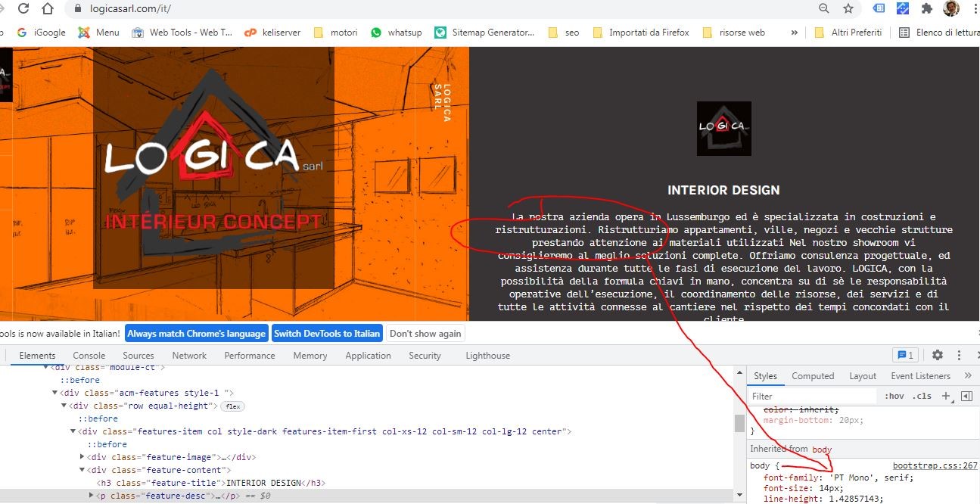Viewport: 980px width, 504px height.
Task: Open the DevTools issues counter badge
Action: point(905,355)
